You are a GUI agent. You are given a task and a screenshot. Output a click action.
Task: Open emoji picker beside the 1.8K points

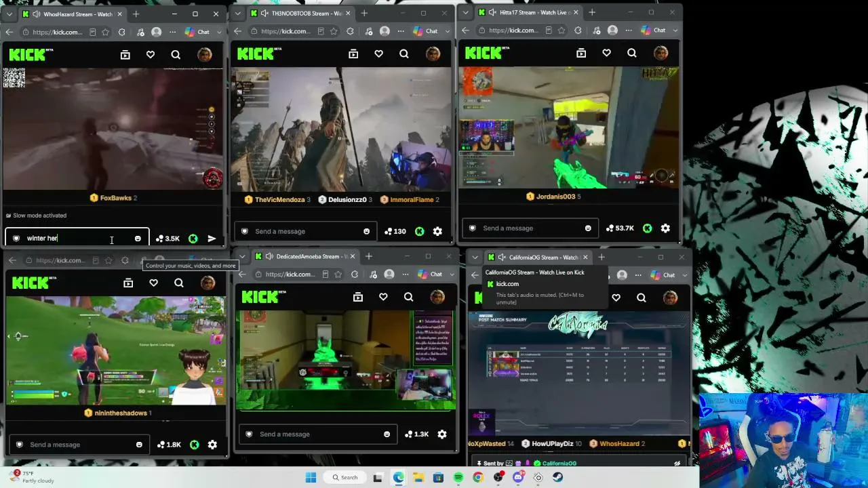139,445
